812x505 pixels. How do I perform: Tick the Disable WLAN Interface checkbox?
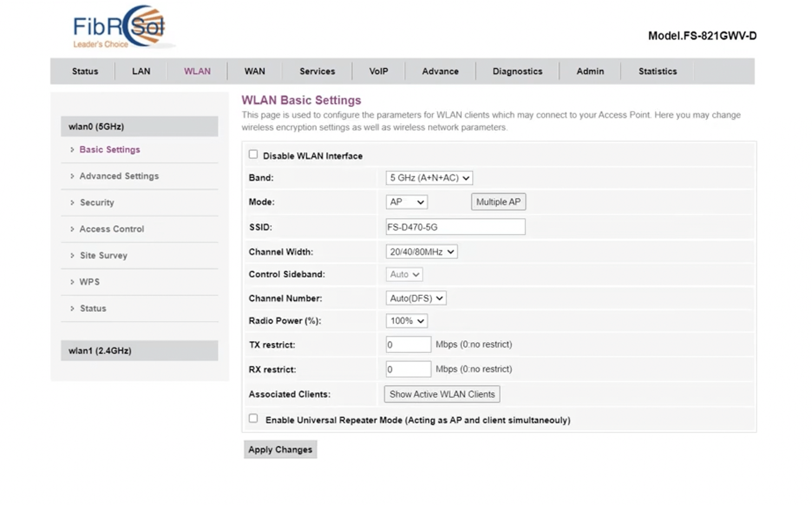[x=253, y=155]
